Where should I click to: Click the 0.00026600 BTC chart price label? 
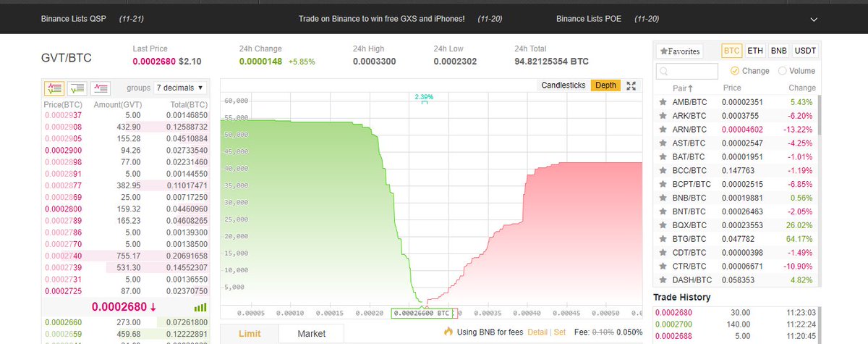[422, 314]
